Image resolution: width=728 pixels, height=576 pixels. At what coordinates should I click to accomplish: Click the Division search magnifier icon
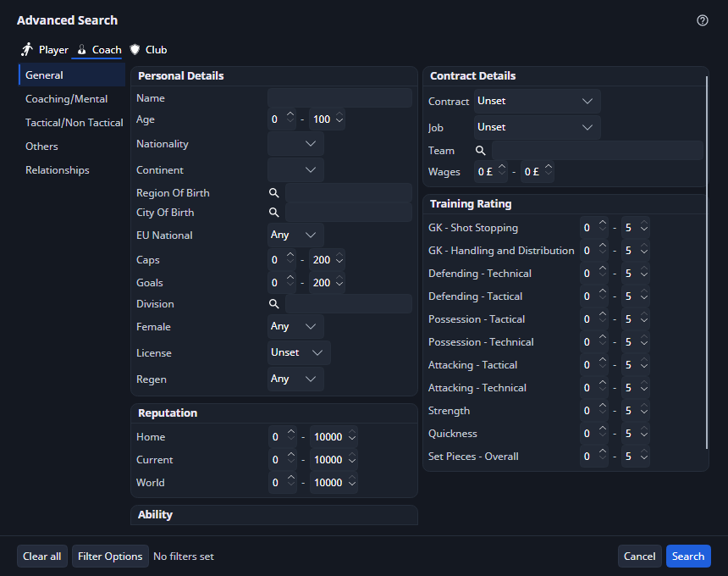(274, 304)
